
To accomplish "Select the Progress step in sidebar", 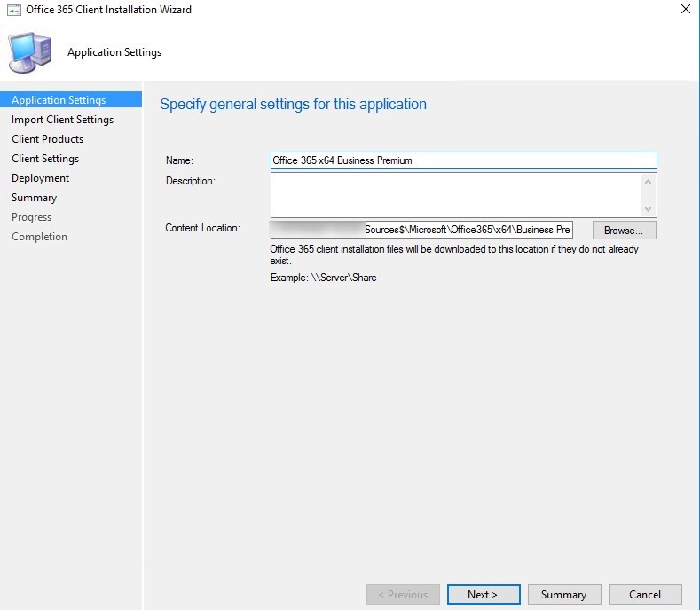I will (31, 217).
